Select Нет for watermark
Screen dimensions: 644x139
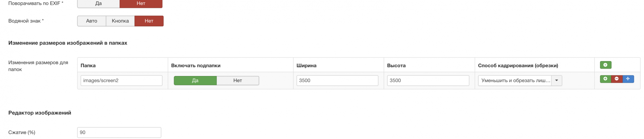(x=149, y=21)
